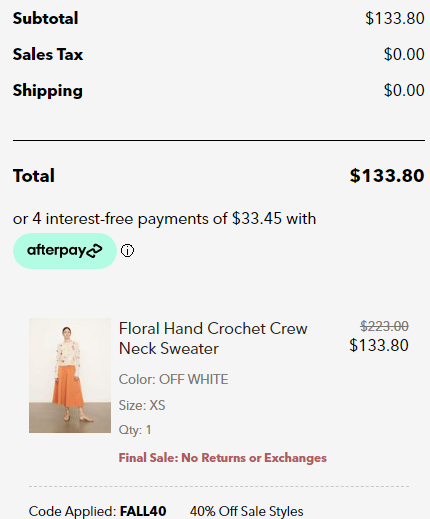This screenshot has width=430, height=519.
Task: Click the crossed-out $223.00 original price
Action: click(x=384, y=326)
